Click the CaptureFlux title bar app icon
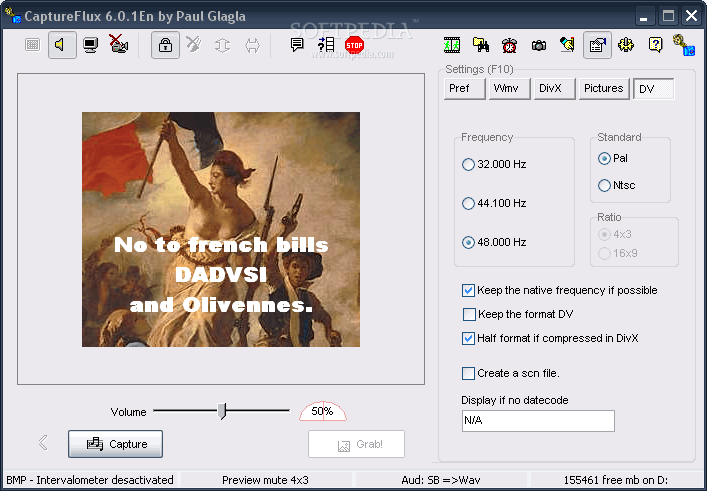707x491 pixels. pyautogui.click(x=13, y=16)
